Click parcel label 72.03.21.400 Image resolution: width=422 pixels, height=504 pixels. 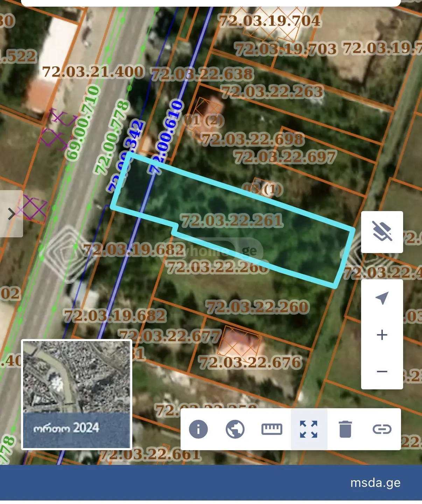[93, 72]
